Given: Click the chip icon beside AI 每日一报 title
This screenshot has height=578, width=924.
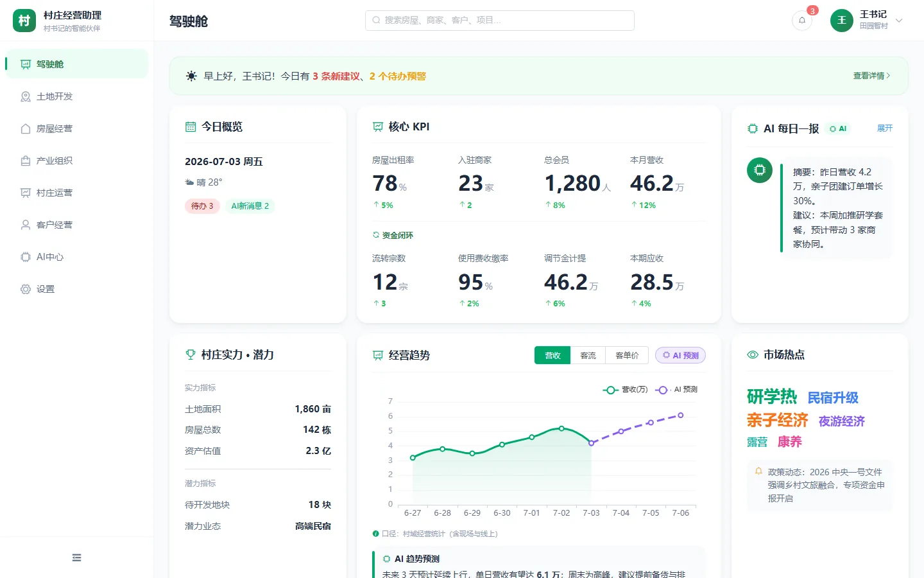Looking at the screenshot, I should (x=753, y=128).
